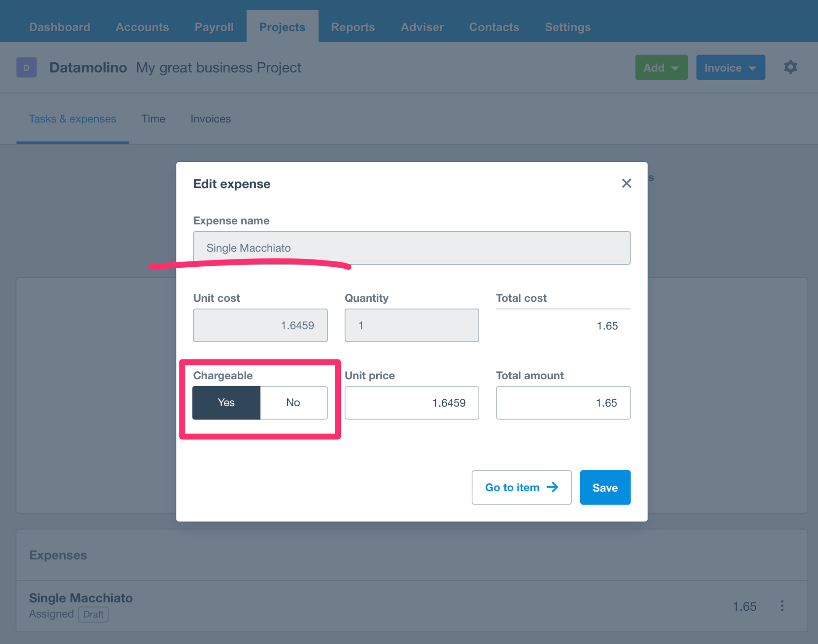
Task: Click the Total cost value 1.65
Action: tap(607, 326)
